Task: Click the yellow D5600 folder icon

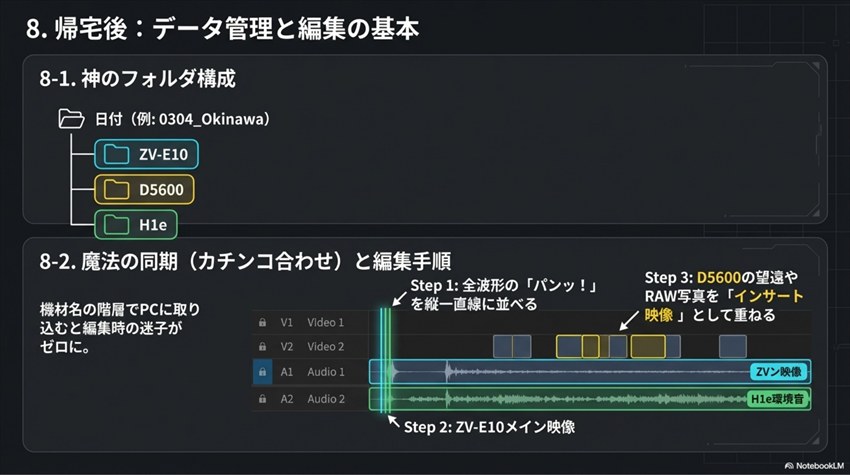Action: 117,188
